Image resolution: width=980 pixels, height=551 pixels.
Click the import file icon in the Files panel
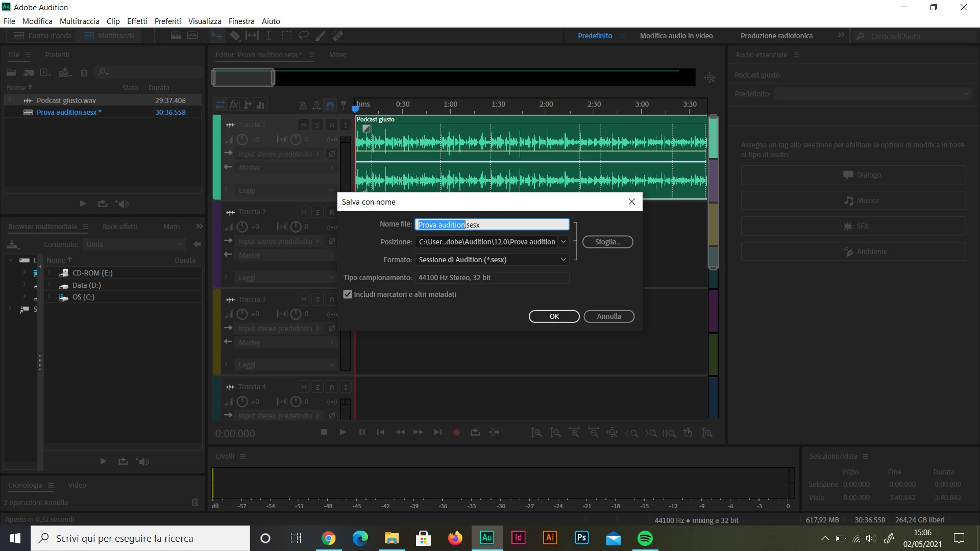[x=29, y=72]
